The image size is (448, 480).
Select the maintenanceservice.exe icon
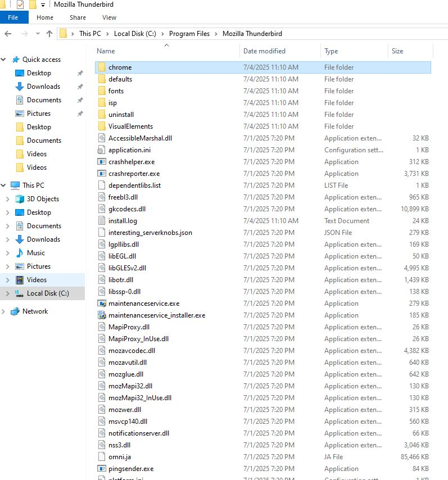tap(102, 304)
